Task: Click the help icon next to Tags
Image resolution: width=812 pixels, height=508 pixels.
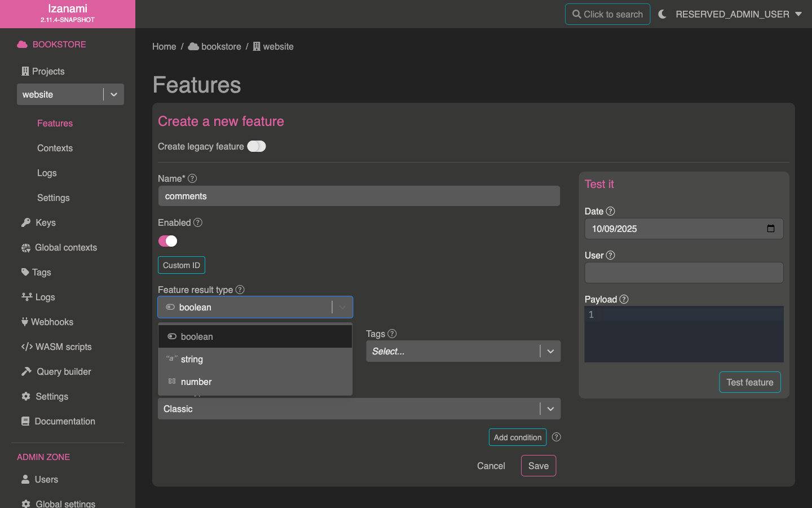Action: (392, 334)
